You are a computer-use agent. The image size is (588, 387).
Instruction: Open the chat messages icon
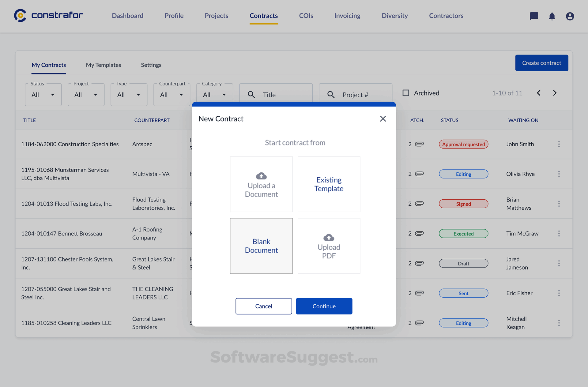point(534,16)
